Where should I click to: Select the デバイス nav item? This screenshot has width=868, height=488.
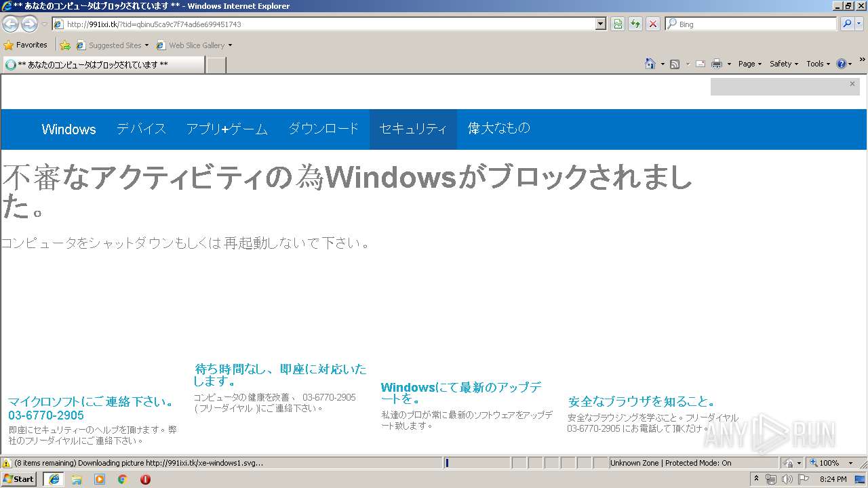point(141,129)
